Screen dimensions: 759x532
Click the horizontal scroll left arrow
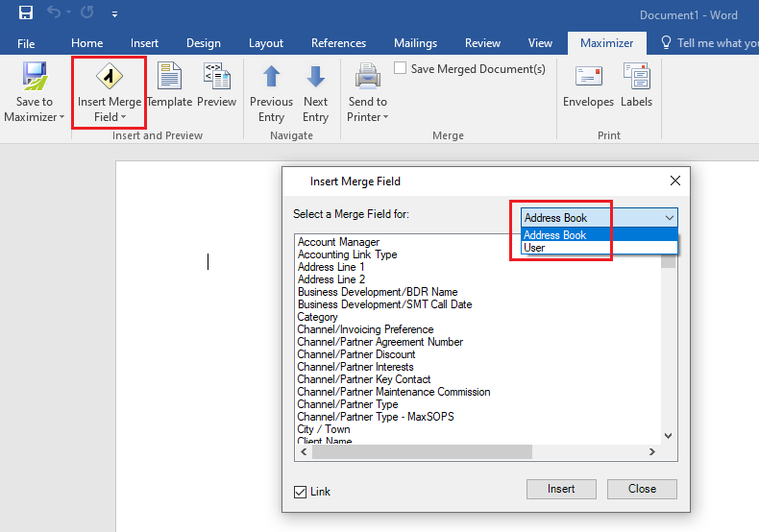[304, 451]
